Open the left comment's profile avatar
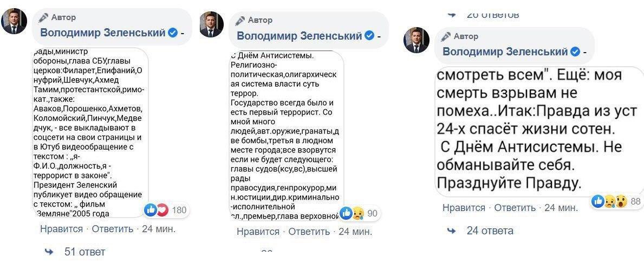Viewport: 644px width, 268px height. 14,22
